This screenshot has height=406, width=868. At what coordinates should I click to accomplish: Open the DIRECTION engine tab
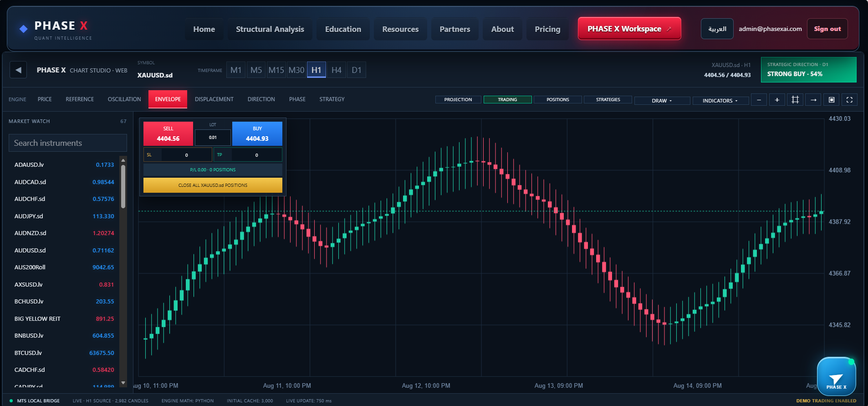[261, 99]
